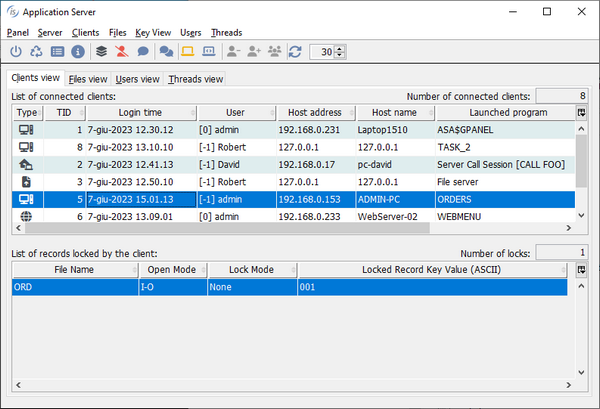Image resolution: width=600 pixels, height=409 pixels.
Task: Open the blue info circle icon
Action: coord(78,51)
